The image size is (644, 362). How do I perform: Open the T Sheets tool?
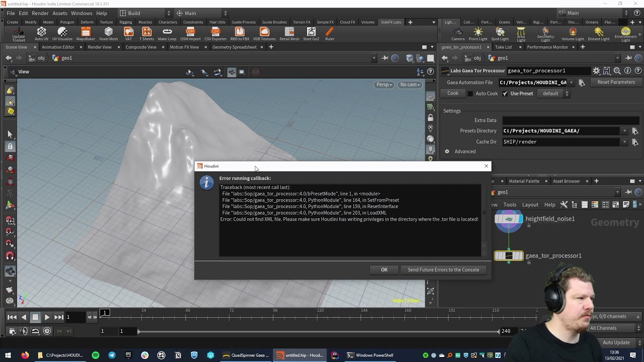(x=146, y=34)
